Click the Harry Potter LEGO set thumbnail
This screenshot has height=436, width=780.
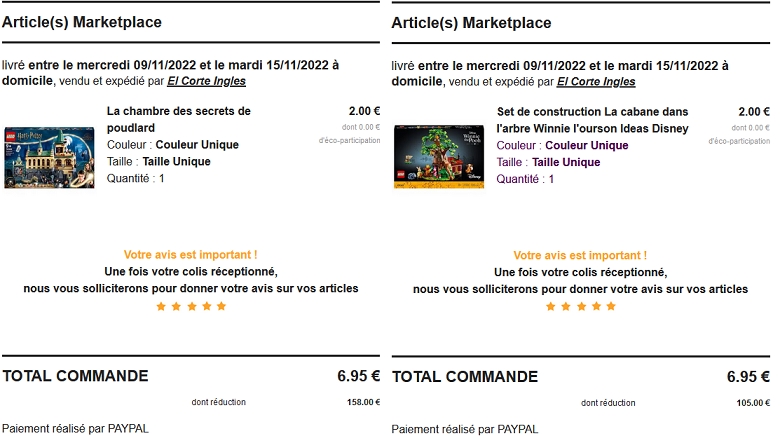[x=49, y=157]
